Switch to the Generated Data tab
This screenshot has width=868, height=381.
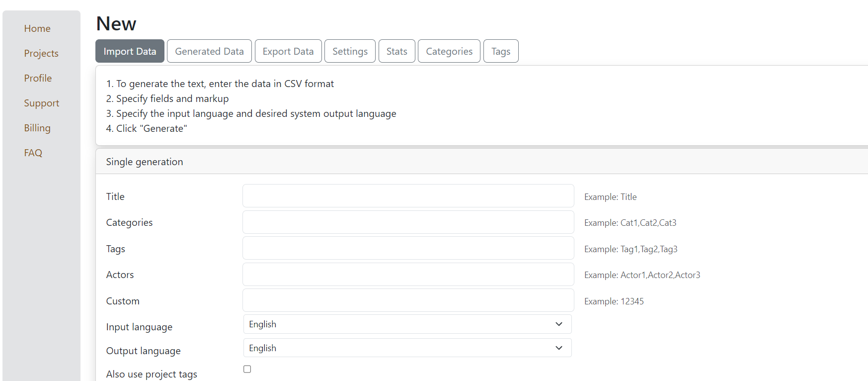click(x=209, y=51)
